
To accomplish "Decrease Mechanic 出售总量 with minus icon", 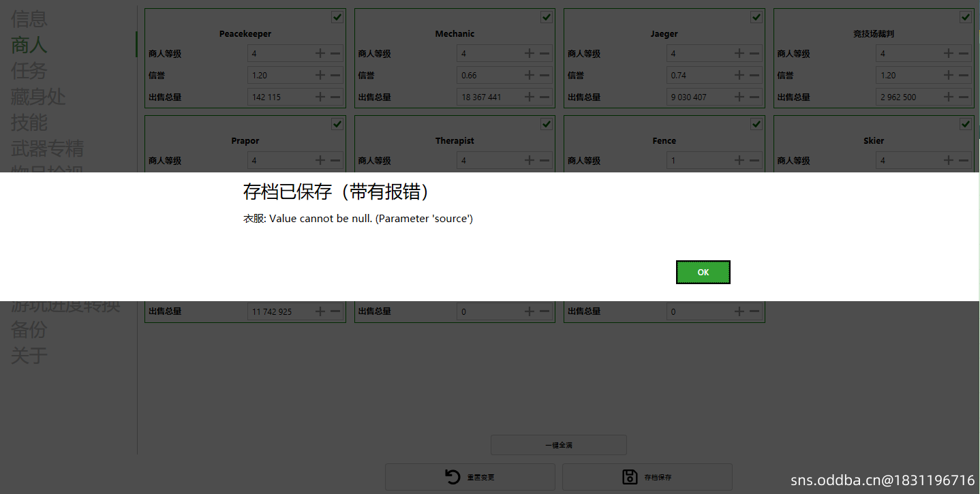I will (545, 97).
